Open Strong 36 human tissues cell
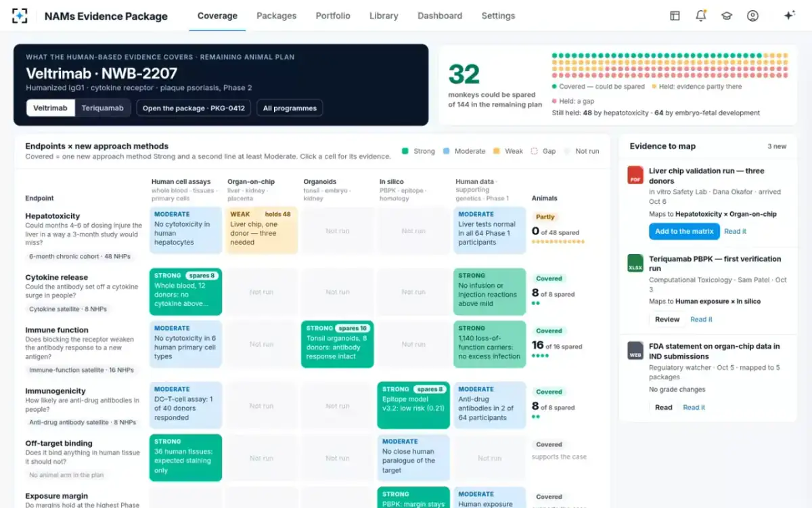 point(185,458)
